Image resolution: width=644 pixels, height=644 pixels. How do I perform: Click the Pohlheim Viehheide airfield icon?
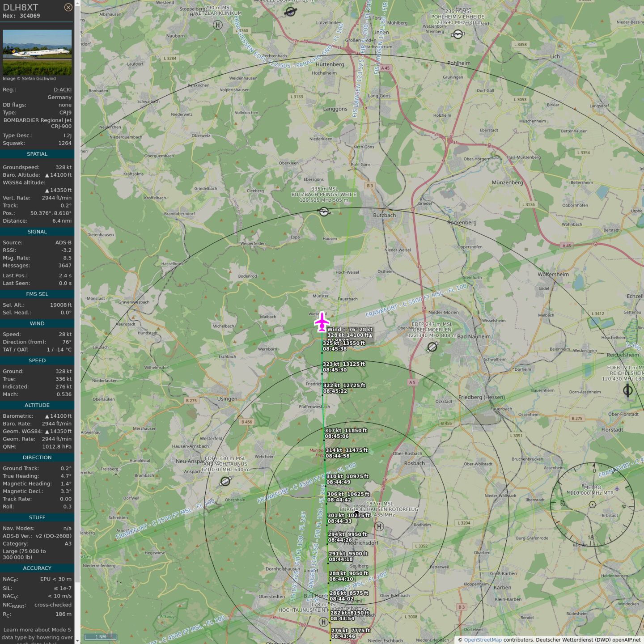(x=458, y=34)
